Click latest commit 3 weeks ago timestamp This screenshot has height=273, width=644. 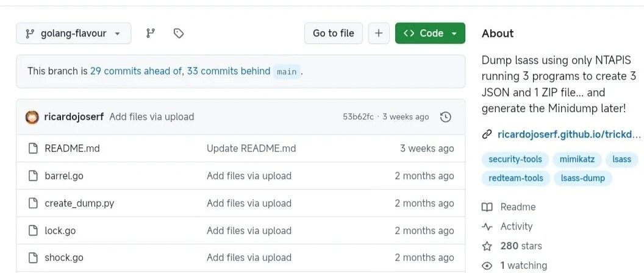click(406, 117)
